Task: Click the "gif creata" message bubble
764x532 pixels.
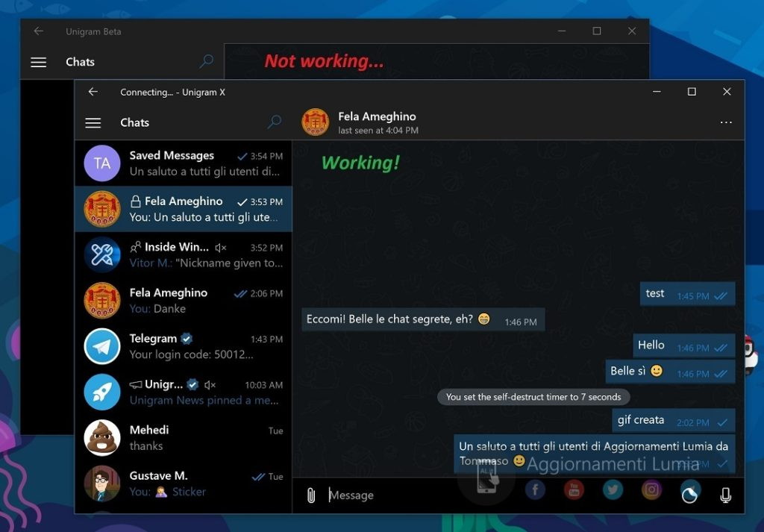Action: (674, 420)
